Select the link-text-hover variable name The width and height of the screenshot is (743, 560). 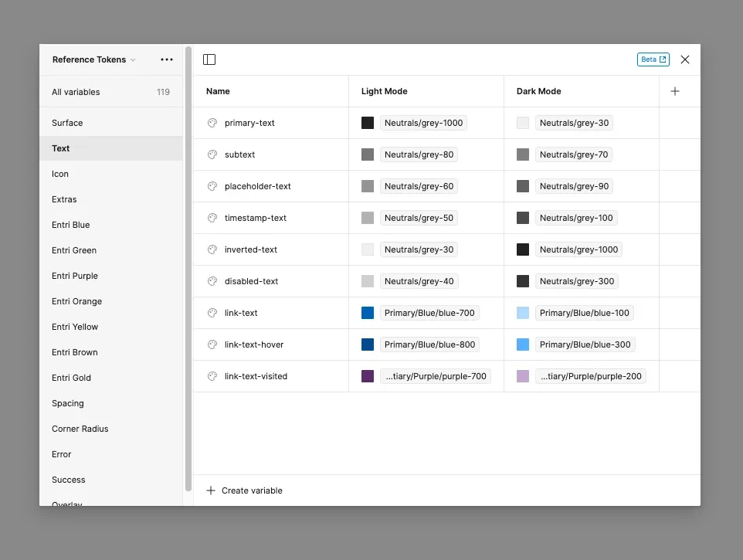pyautogui.click(x=254, y=344)
